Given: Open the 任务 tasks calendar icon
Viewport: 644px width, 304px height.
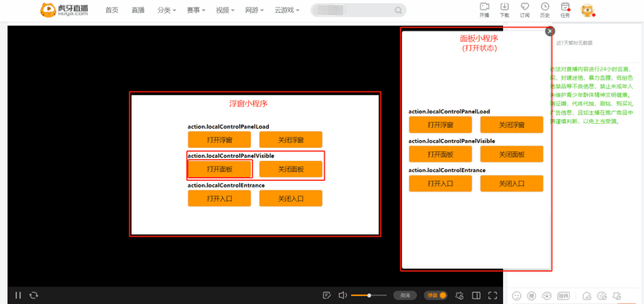Looking at the screenshot, I should point(565,6).
